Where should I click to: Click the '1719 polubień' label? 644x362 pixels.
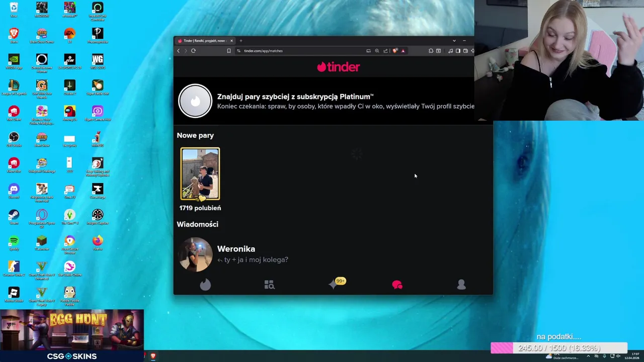[x=200, y=208]
